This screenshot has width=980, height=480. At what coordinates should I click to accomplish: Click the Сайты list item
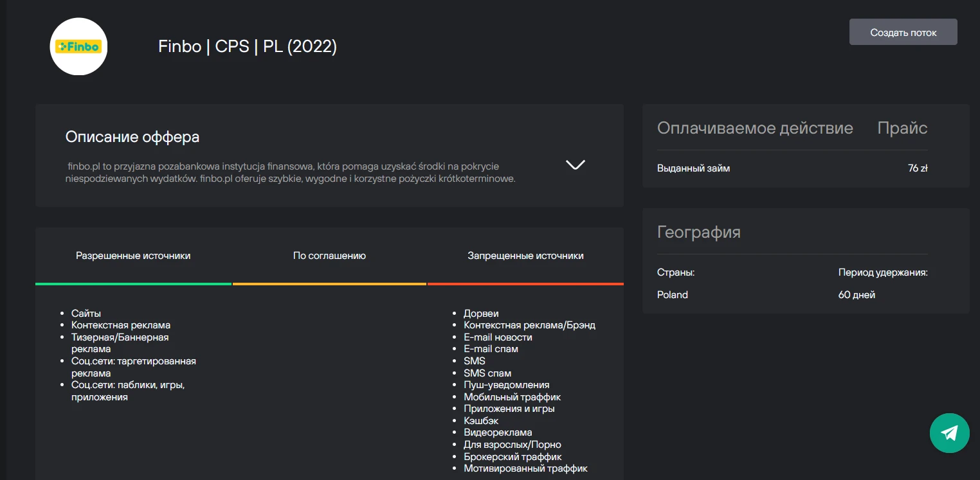pos(86,314)
